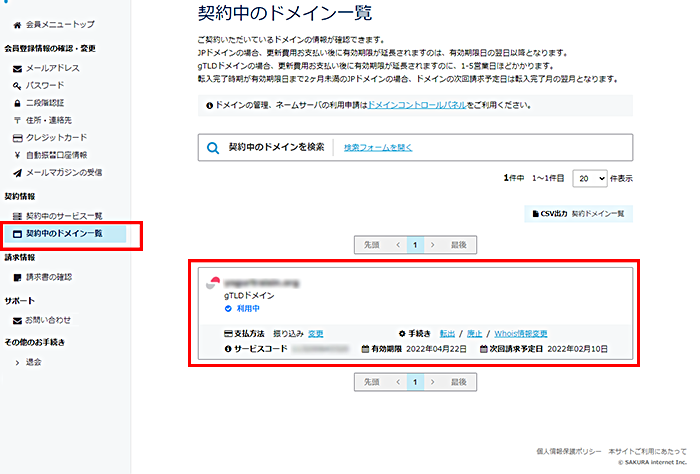
Task: Click the invoice icon beside 請求書の確認
Action: pyautogui.click(x=17, y=278)
